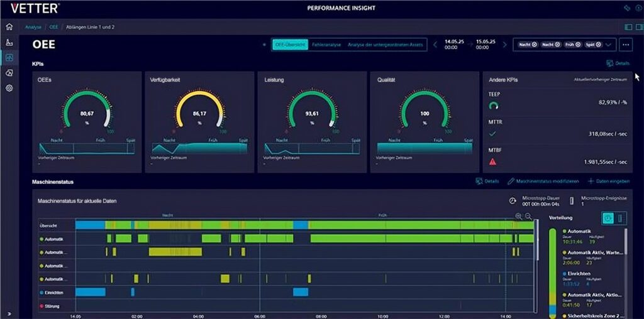
Task: Open the Analyse breadcrumb link
Action: (x=33, y=27)
